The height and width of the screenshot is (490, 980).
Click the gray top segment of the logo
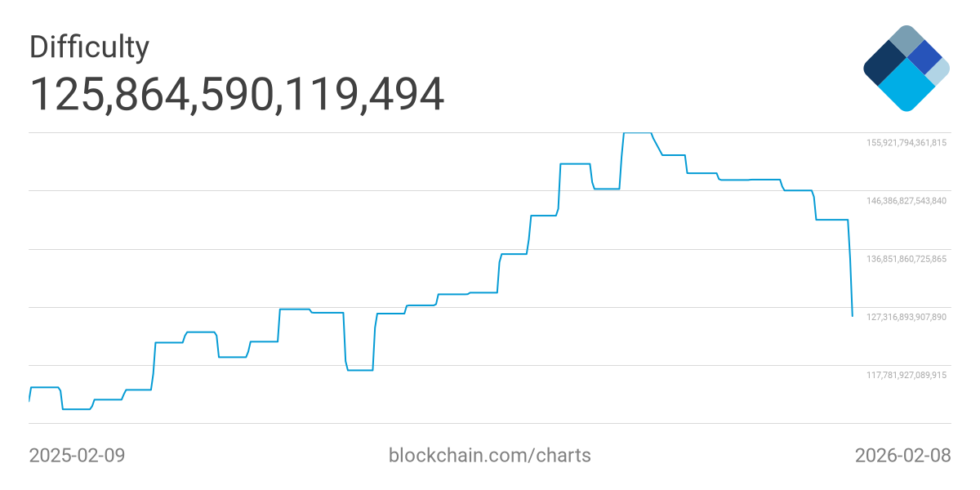tap(906, 39)
